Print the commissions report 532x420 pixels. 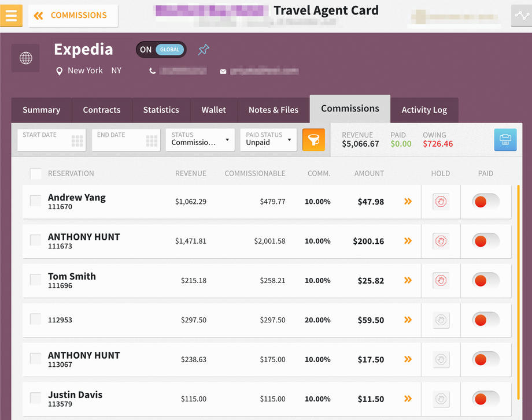(x=505, y=140)
